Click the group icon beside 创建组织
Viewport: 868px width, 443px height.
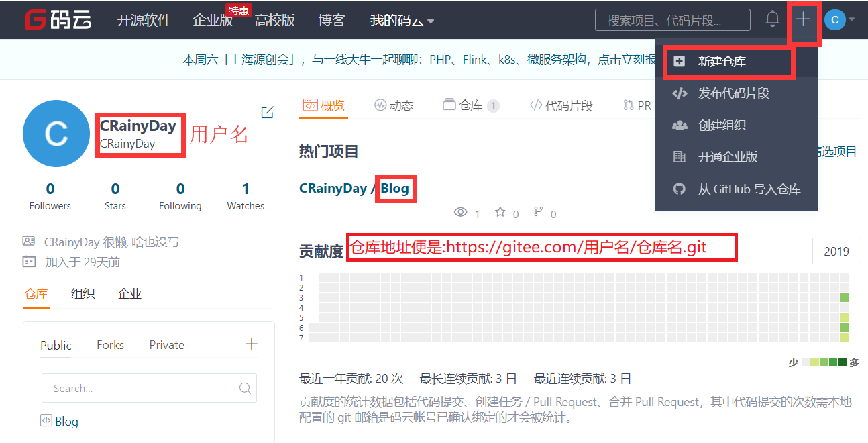tap(680, 125)
